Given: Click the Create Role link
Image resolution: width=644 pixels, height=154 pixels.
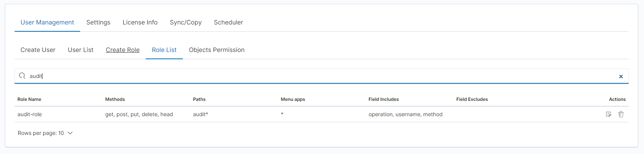Looking at the screenshot, I should point(123,50).
